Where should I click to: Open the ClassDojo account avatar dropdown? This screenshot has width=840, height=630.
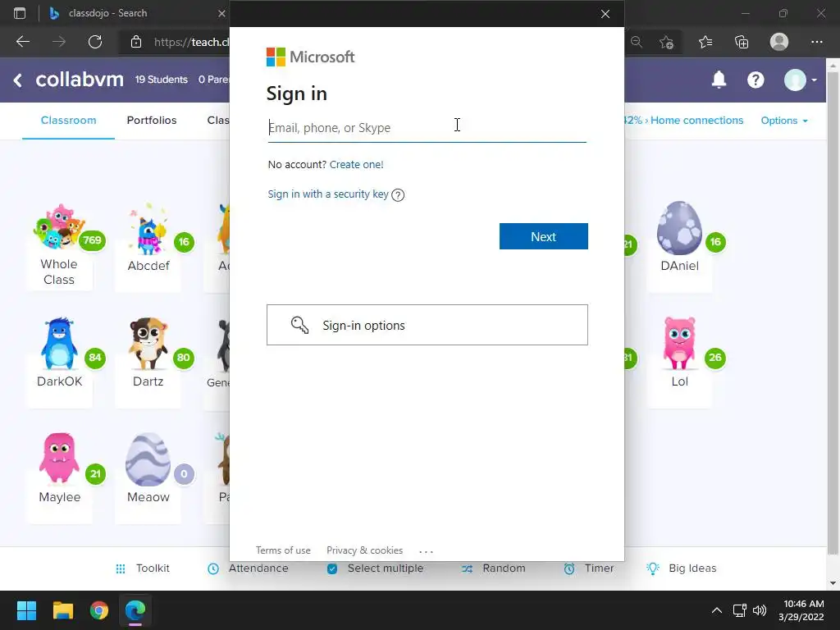coord(801,80)
